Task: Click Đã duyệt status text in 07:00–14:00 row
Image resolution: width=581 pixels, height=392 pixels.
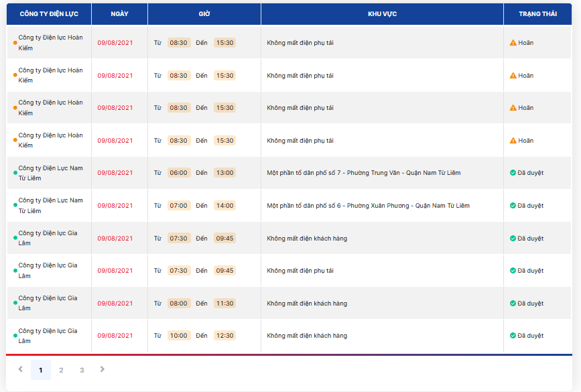Action: (531, 206)
